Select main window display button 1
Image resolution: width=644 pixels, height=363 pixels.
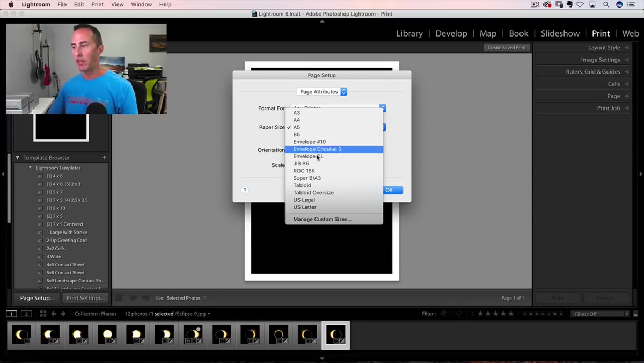11,314
